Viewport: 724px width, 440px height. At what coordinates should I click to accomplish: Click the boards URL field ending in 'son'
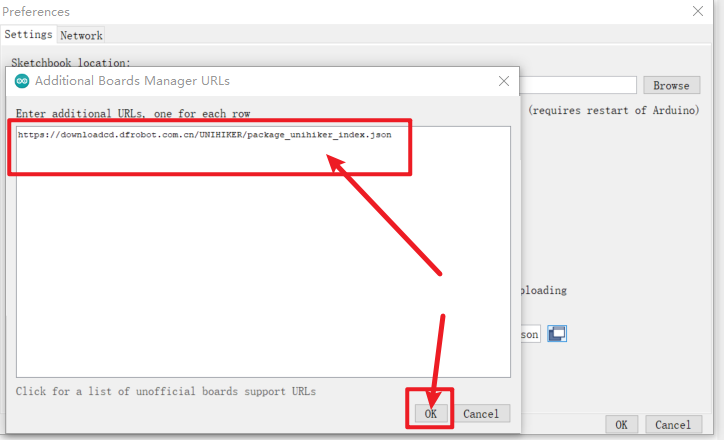(529, 334)
